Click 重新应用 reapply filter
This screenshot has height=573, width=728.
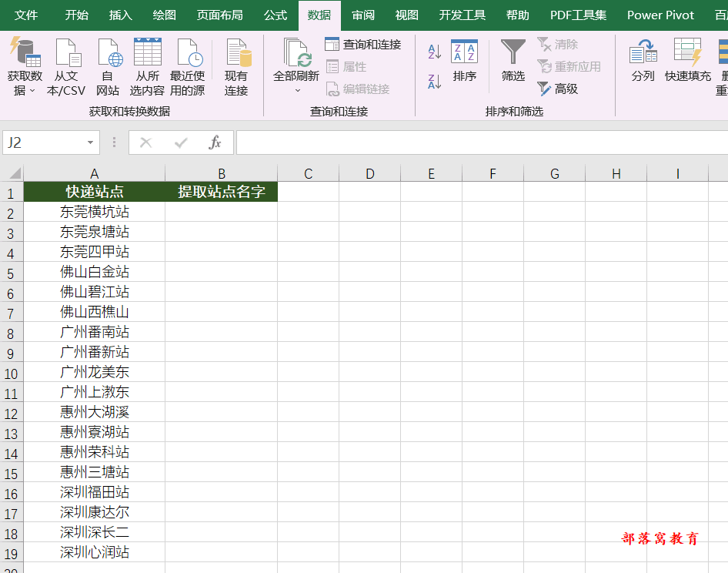pyautogui.click(x=569, y=66)
